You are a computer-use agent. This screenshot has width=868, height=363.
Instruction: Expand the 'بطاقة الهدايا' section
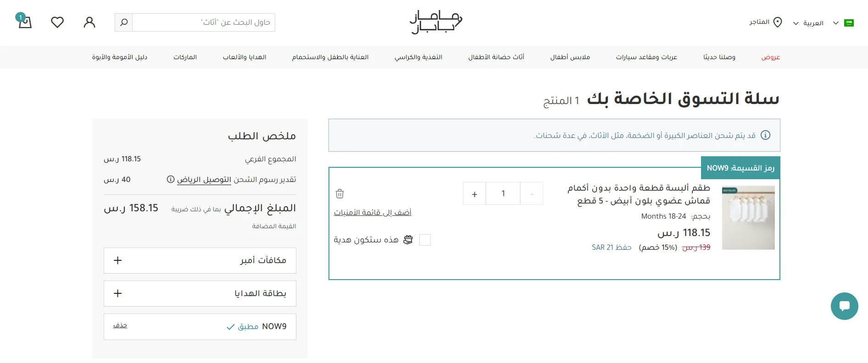[200, 293]
